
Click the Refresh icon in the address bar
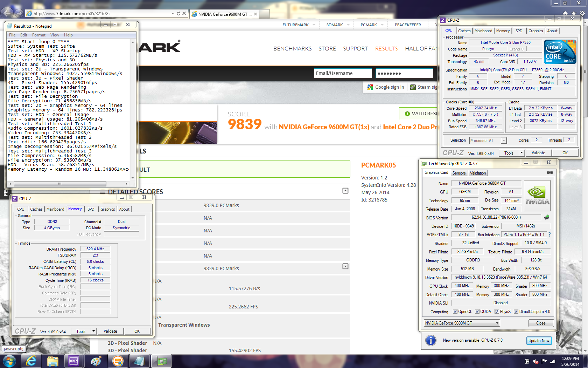click(x=178, y=14)
